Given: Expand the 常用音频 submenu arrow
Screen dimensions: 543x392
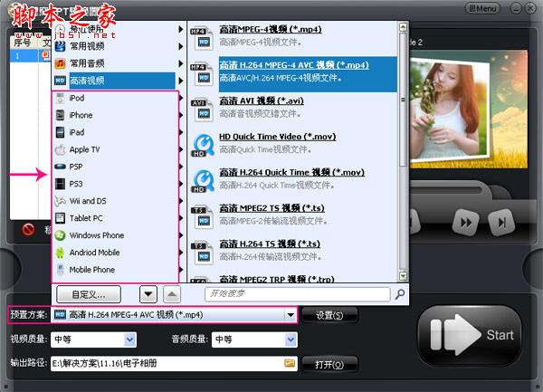Looking at the screenshot, I should (x=180, y=63).
